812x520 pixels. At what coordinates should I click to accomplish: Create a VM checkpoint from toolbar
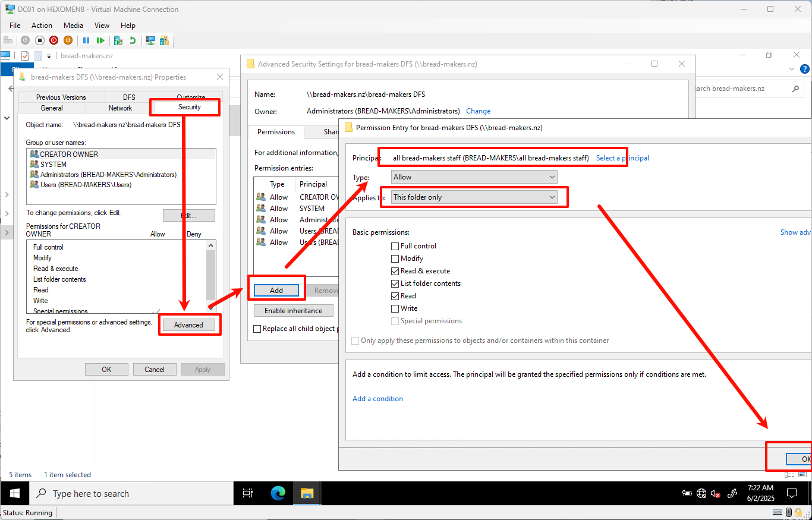click(118, 40)
